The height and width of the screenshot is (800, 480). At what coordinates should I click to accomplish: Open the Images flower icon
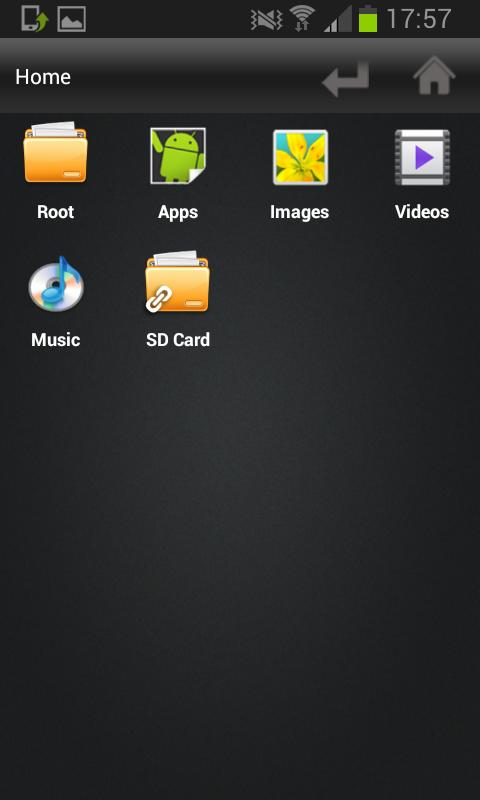[x=300, y=157]
